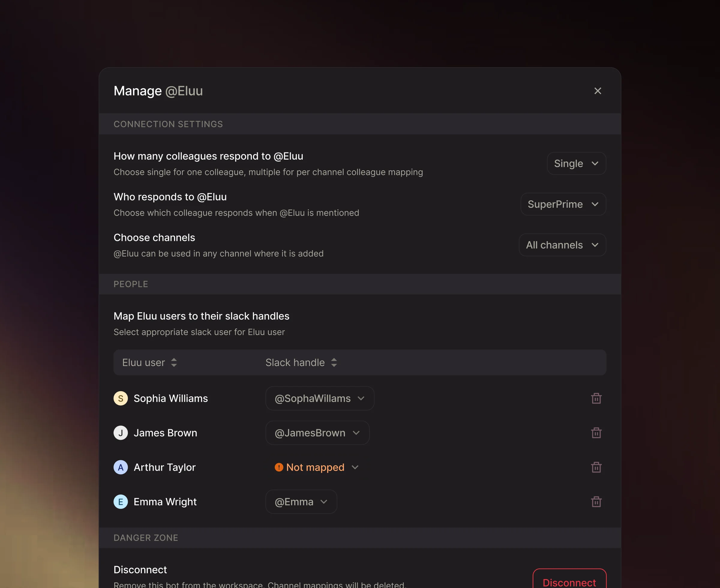Map Arthur Taylor via Not mapped dropdown
Image resolution: width=720 pixels, height=588 pixels.
pos(316,467)
